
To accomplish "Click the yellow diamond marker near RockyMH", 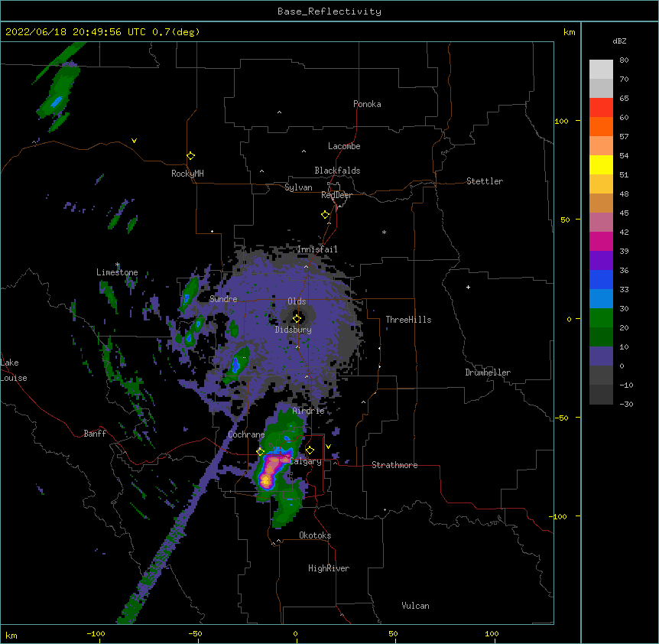I will coord(190,156).
